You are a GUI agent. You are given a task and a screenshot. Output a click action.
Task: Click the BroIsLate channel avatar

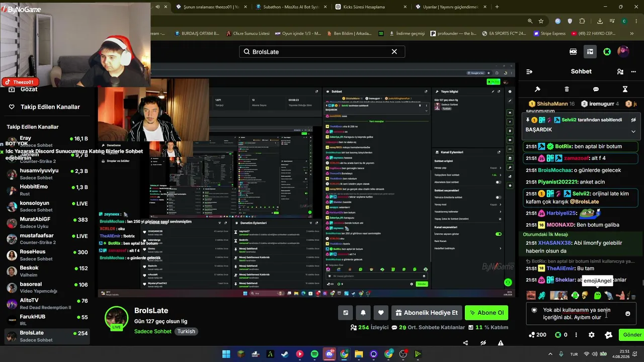(x=116, y=317)
